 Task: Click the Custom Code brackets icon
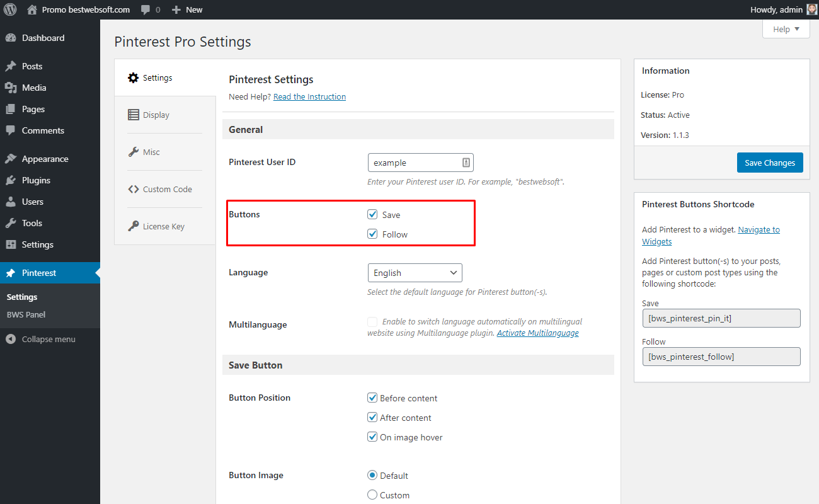(x=133, y=189)
